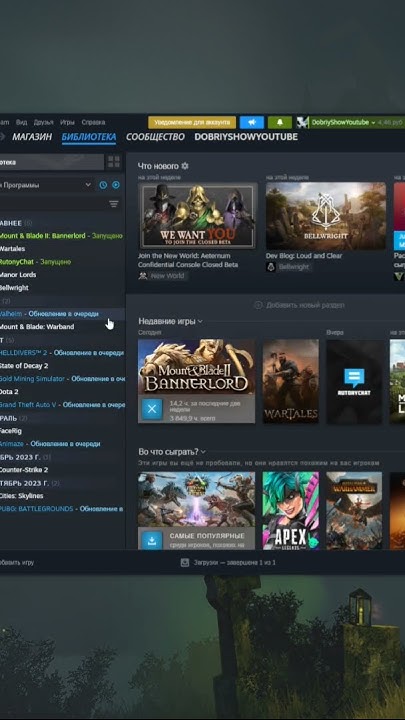Image resolution: width=405 pixels, height=720 pixels.
Task: Click the play ready-to-play filter icon
Action: 116,185
